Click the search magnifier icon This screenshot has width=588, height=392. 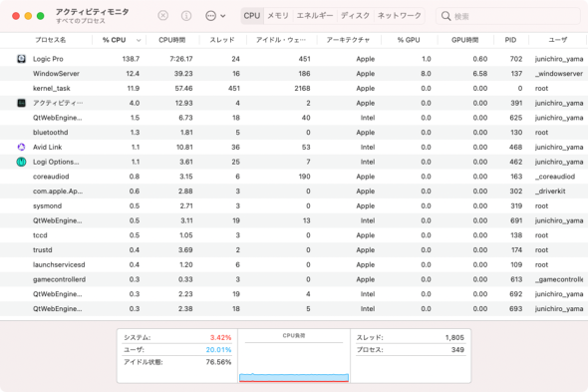coord(445,16)
